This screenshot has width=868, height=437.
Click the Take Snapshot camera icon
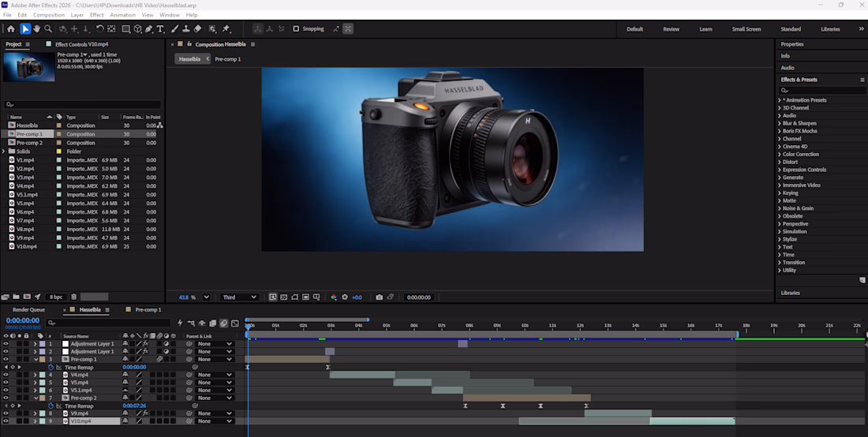(x=380, y=297)
